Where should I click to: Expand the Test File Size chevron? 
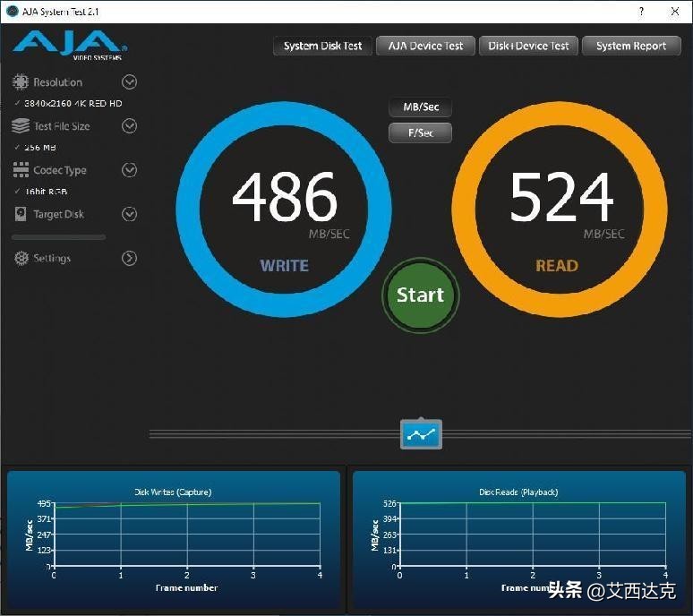pyautogui.click(x=130, y=126)
